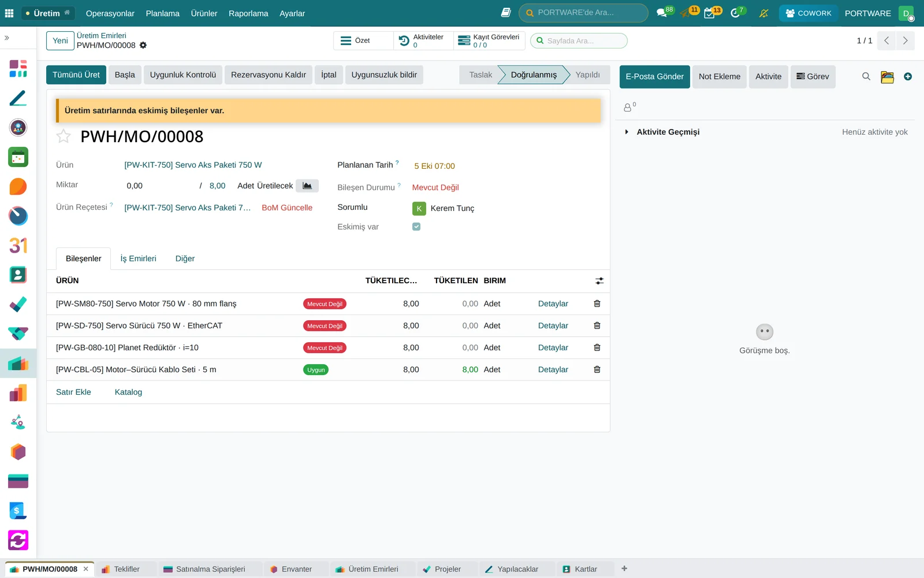Click the forecast chart icon next to Adet Üretilecek

pos(307,186)
